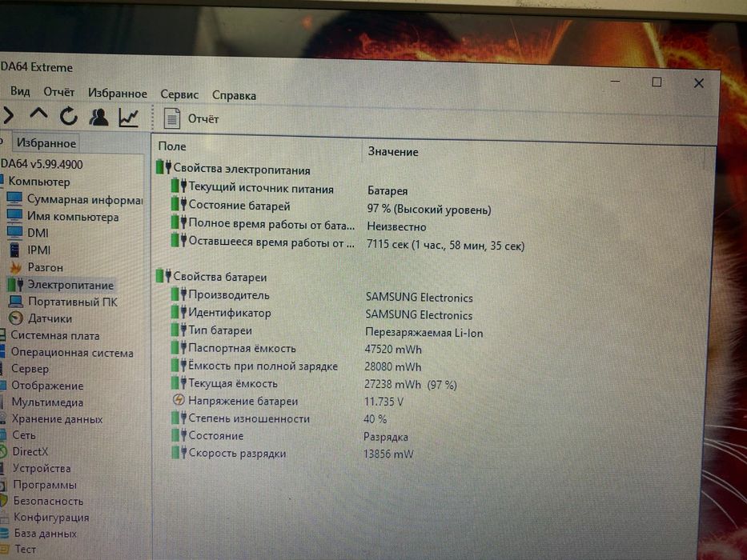Open the graph chart toolbar icon

point(129,118)
